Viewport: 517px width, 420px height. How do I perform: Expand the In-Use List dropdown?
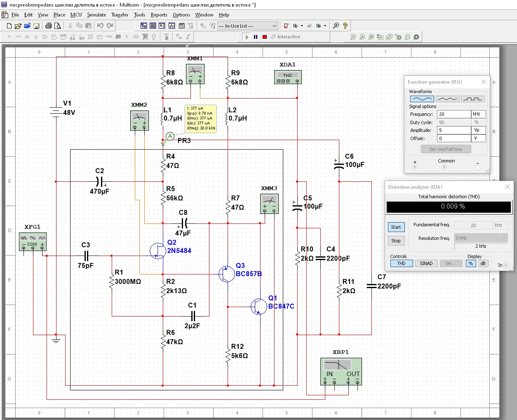coord(275,26)
